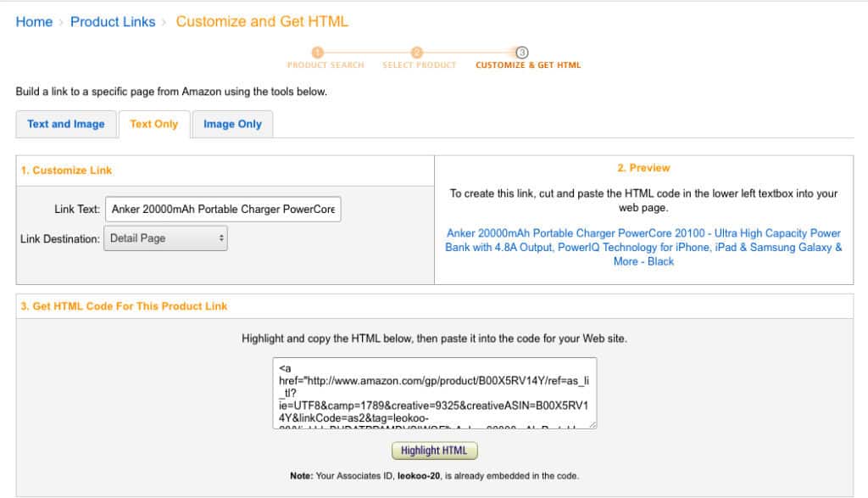The height and width of the screenshot is (498, 868).
Task: Open the Home breadcrumb link
Action: pos(34,21)
